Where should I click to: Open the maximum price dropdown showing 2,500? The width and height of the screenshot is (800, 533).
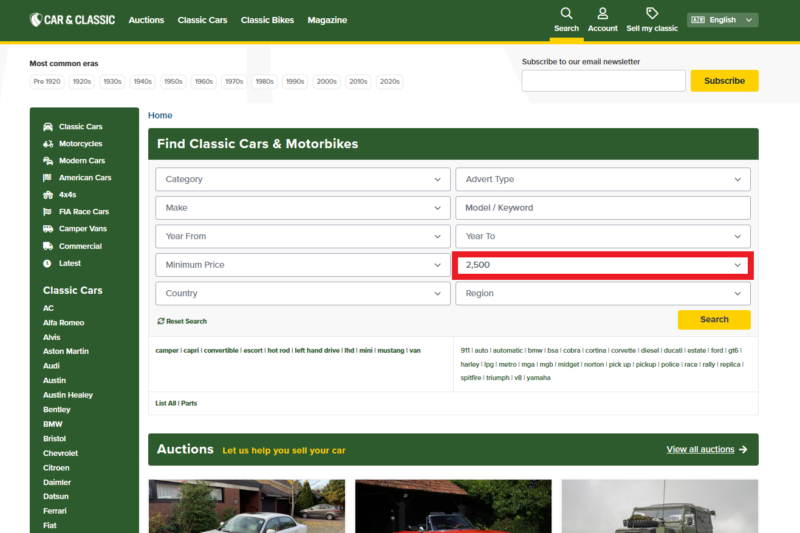[x=603, y=265]
